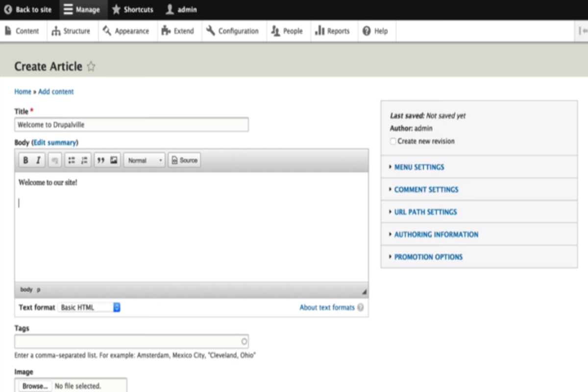Expand Promotion Options section
The width and height of the screenshot is (588, 392).
click(x=428, y=257)
